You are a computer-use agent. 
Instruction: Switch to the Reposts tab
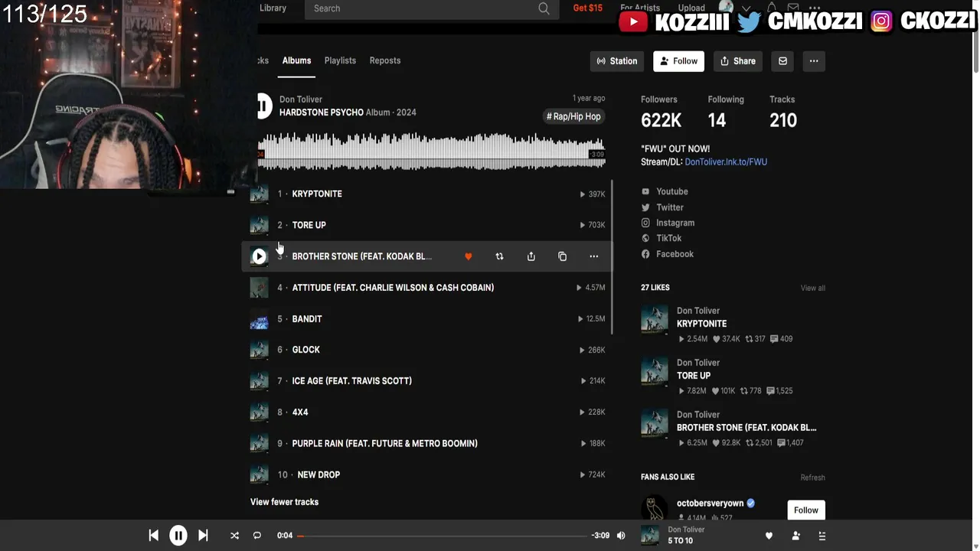tap(385, 60)
